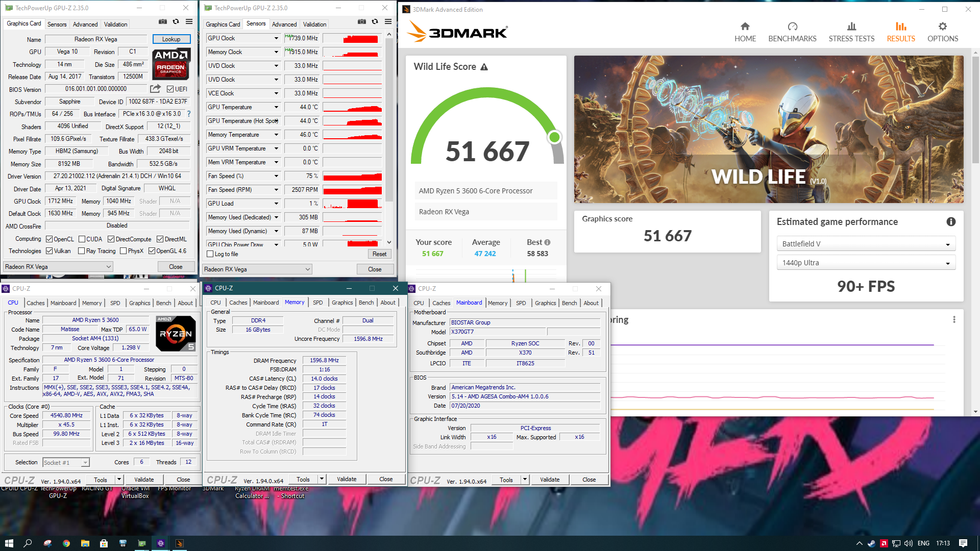This screenshot has width=980, height=551.
Task: Open the RESULTS tab in 3DMark
Action: [900, 32]
